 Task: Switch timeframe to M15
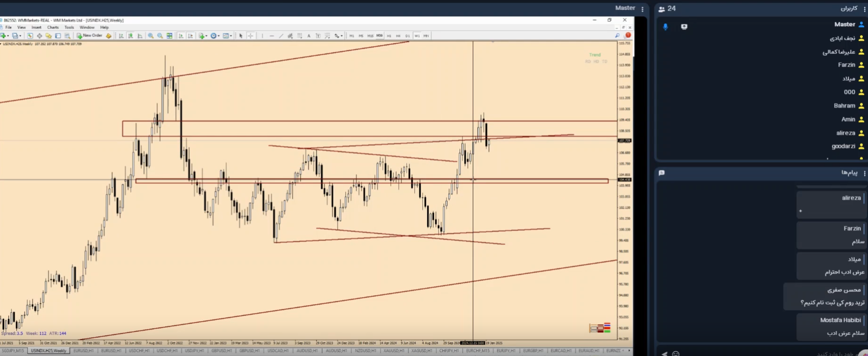click(370, 36)
